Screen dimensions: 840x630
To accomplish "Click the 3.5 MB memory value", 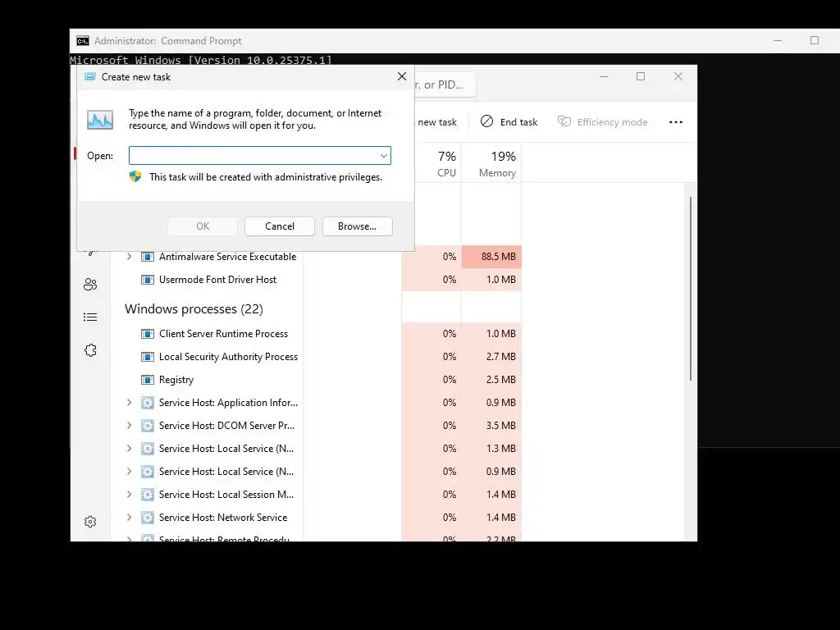I will coord(501,426).
